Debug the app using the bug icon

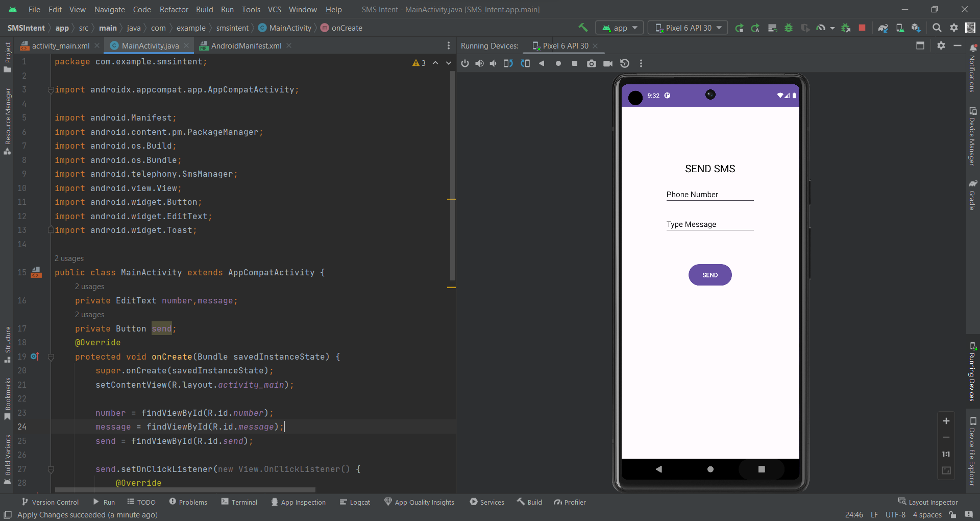(x=789, y=28)
